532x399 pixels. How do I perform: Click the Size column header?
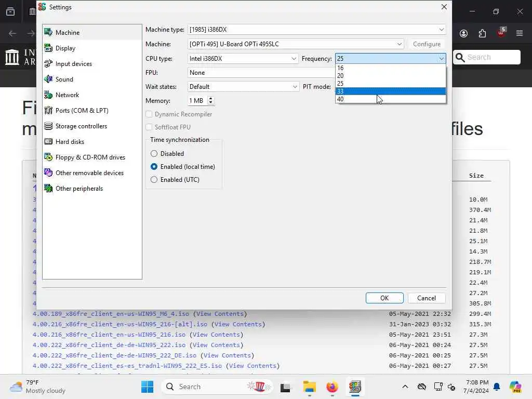coord(476,176)
